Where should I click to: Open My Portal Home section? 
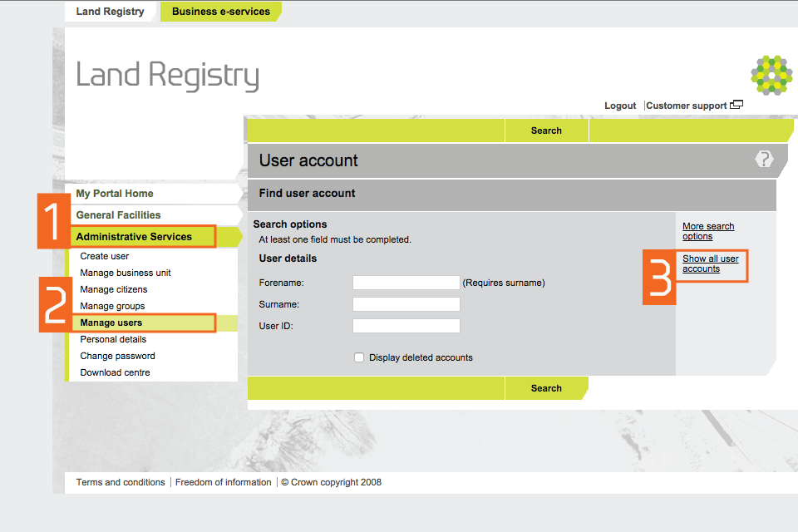(x=115, y=194)
